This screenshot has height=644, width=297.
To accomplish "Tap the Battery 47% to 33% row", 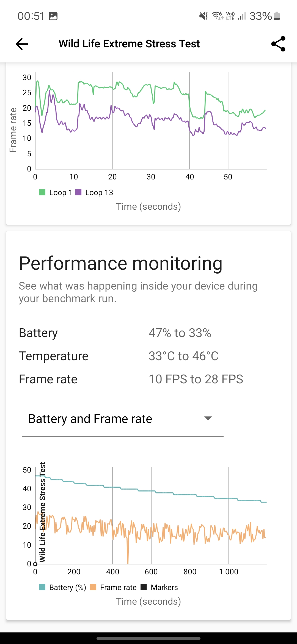I will [x=148, y=333].
